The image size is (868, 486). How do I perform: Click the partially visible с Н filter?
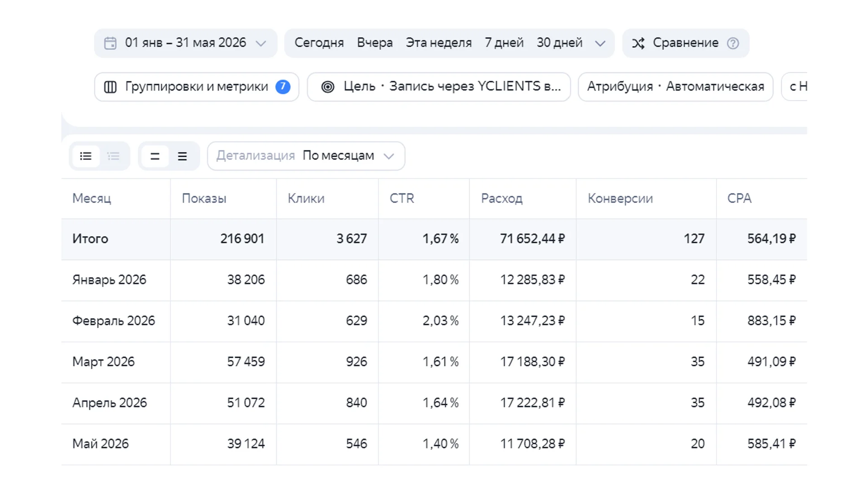pos(795,87)
